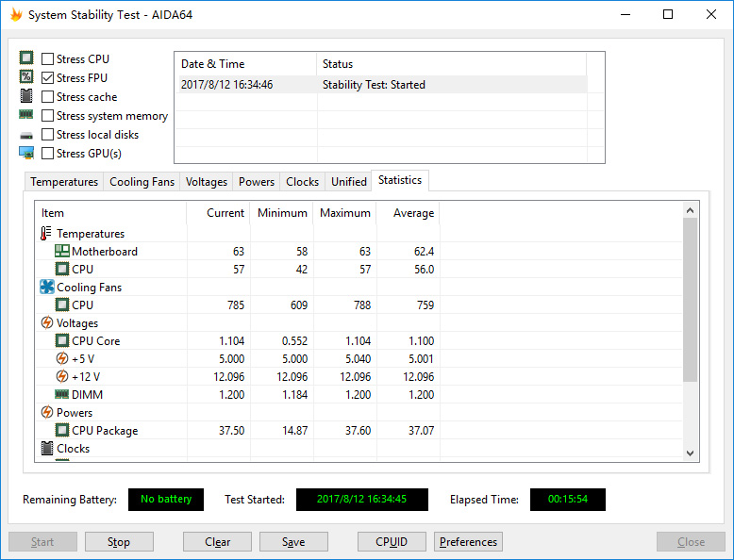Uncheck the Stress FPU checkbox
This screenshot has width=734, height=560.
(47, 77)
